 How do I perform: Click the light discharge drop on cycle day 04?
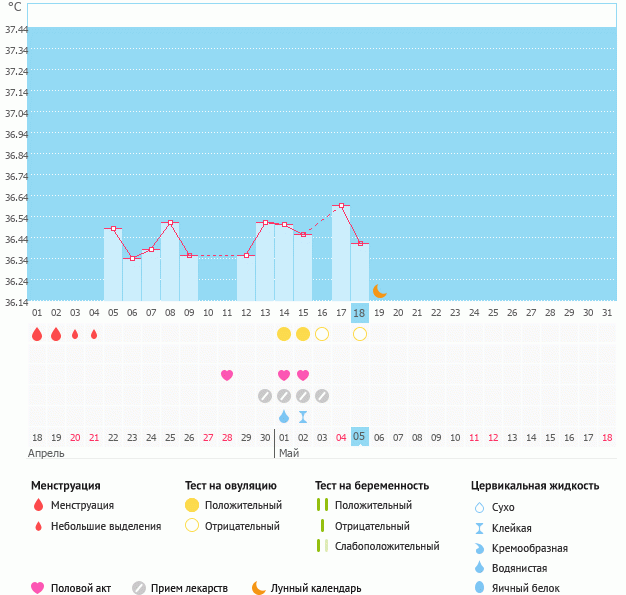click(x=94, y=334)
